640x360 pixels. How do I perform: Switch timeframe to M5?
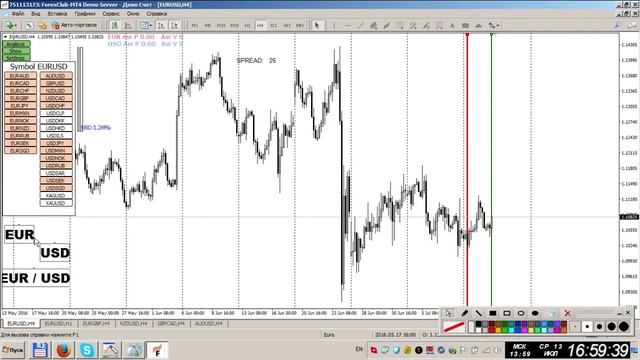pyautogui.click(x=208, y=25)
